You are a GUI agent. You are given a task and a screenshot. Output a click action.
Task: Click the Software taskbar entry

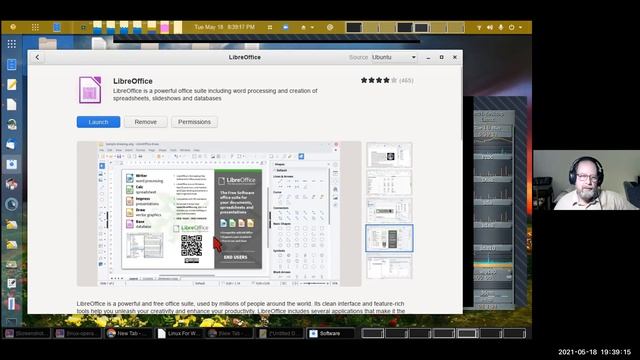point(330,333)
